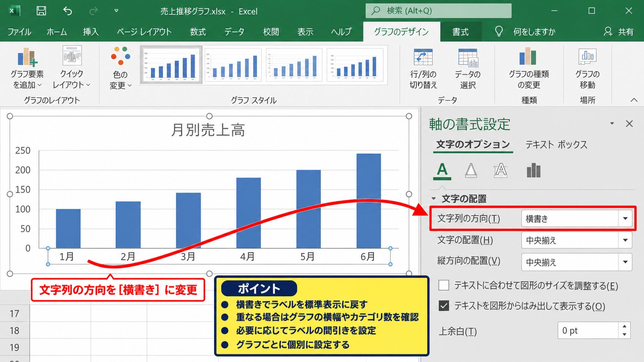Click the Redo arrow icon
This screenshot has height=362, width=644.
[x=94, y=11]
